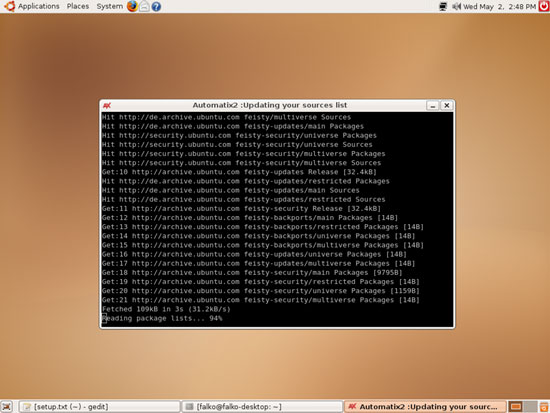Click the blue Help question-mark icon
The image size is (550, 413).
[x=156, y=6]
